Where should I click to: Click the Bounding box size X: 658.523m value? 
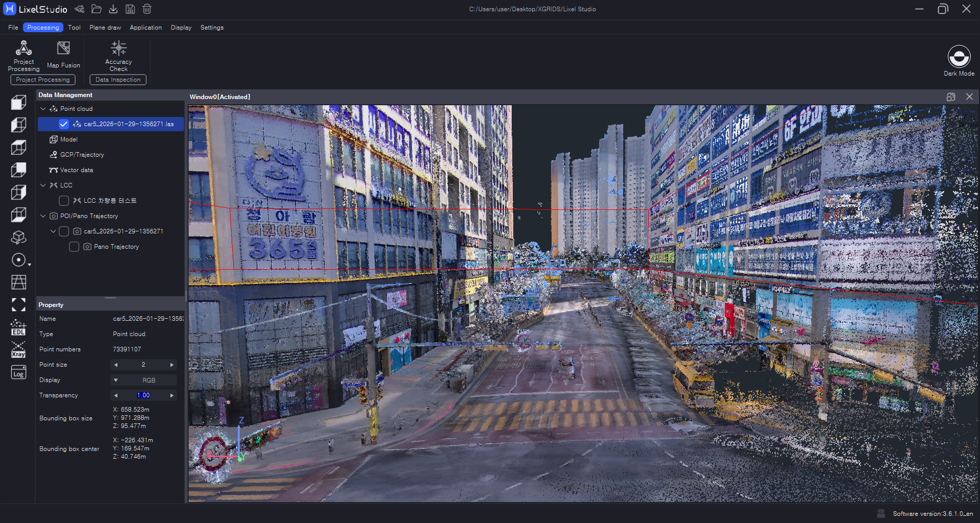[x=131, y=410]
